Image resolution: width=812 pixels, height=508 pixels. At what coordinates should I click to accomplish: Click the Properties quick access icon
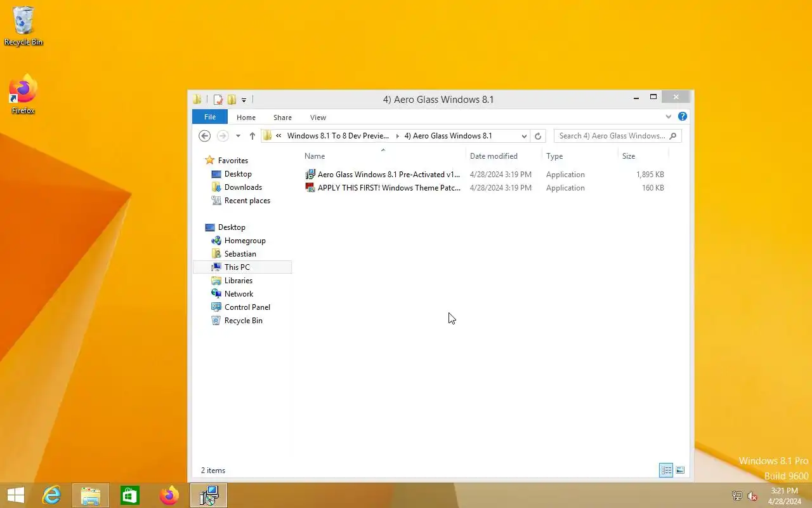pos(218,99)
